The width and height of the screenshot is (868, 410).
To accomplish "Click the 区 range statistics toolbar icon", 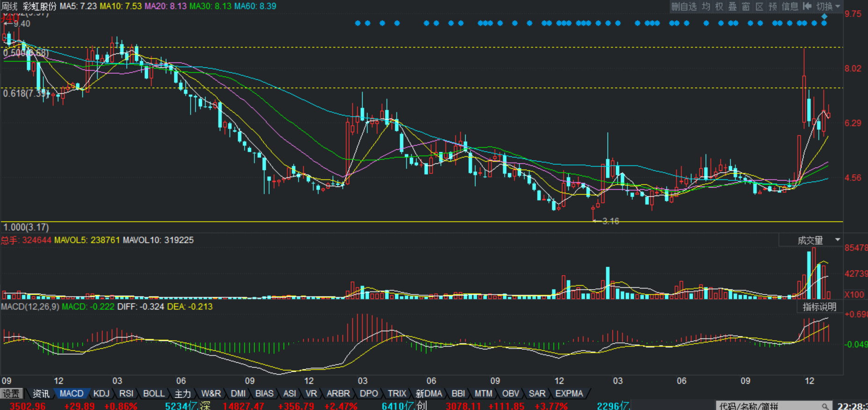I will (x=760, y=6).
